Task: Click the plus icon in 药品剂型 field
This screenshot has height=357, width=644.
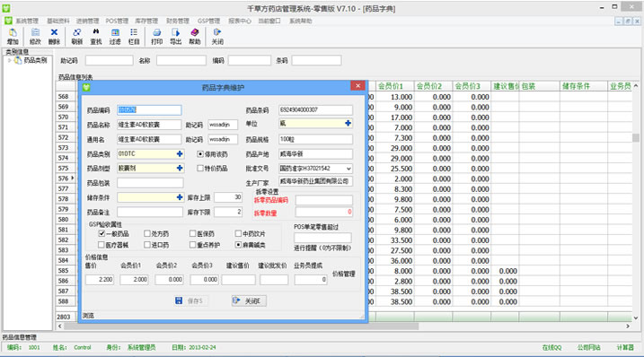Action: pyautogui.click(x=180, y=168)
